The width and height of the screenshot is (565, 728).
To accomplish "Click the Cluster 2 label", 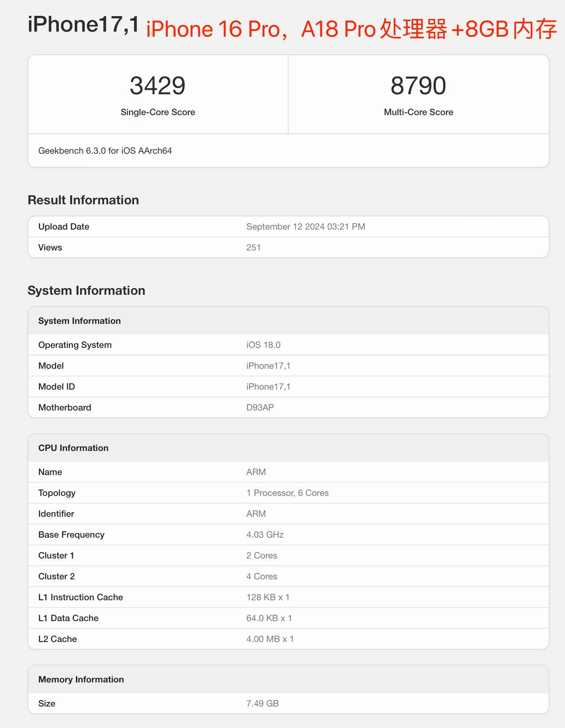I will click(56, 576).
